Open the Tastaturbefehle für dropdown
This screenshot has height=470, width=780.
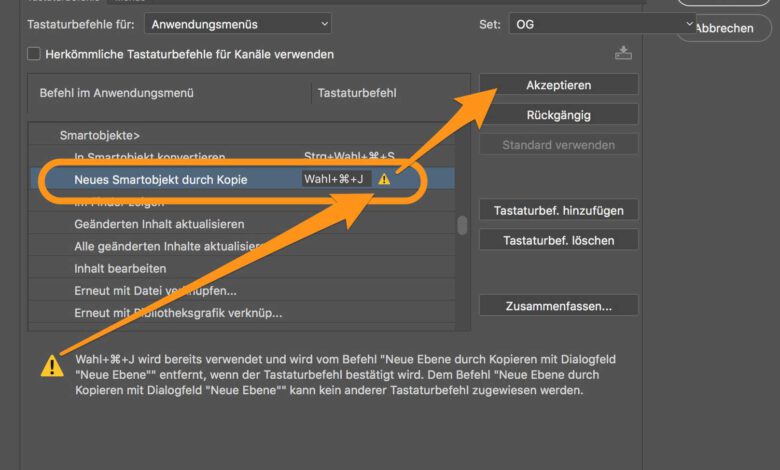(x=237, y=23)
